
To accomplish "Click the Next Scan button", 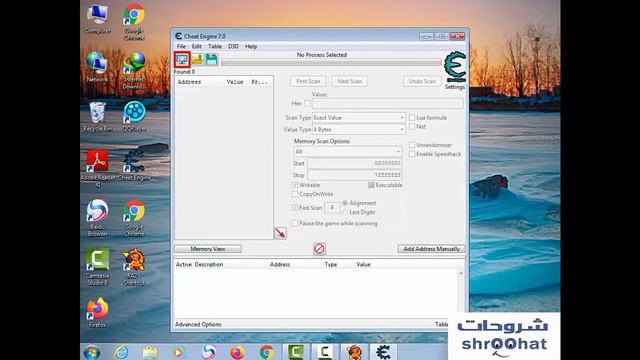I will 349,81.
